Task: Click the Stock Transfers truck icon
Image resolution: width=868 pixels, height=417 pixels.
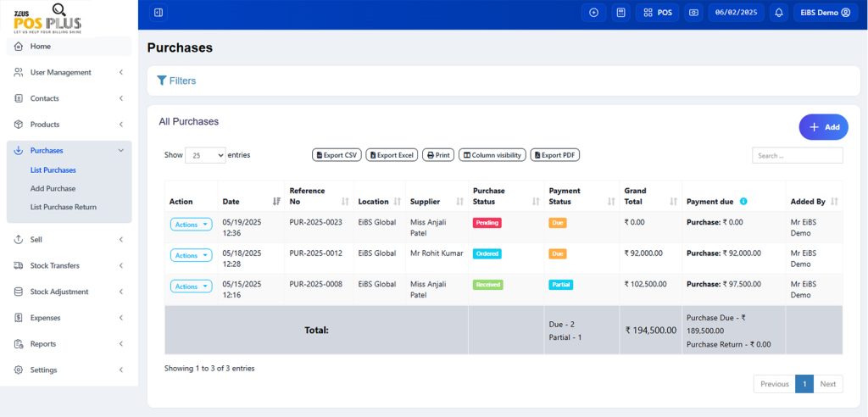Action: pos(19,266)
